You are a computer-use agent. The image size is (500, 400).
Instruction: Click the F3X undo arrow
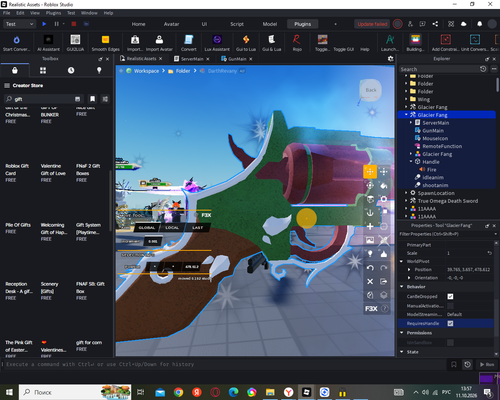(x=370, y=268)
